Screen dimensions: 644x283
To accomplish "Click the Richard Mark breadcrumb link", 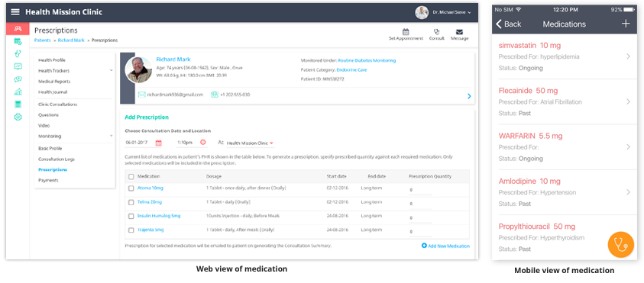I will [70, 40].
